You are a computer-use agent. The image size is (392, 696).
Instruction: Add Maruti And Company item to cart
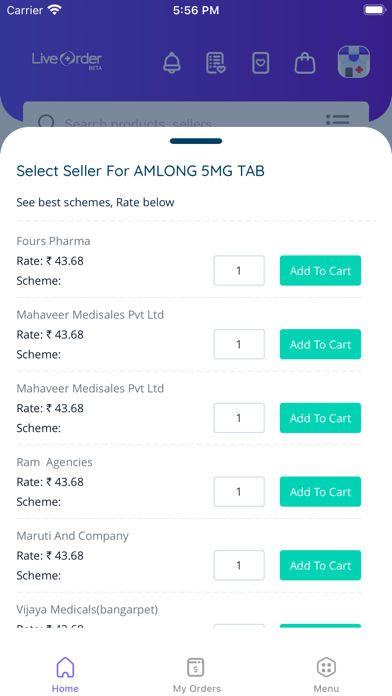pos(320,565)
